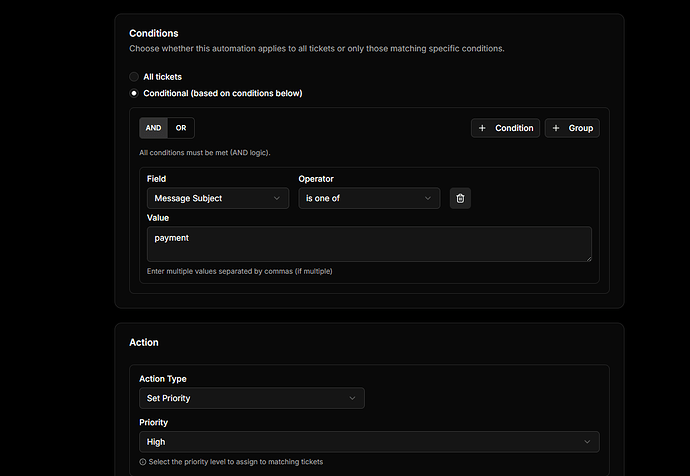Choose the Conditional radio option
The image size is (690, 476).
(x=134, y=93)
